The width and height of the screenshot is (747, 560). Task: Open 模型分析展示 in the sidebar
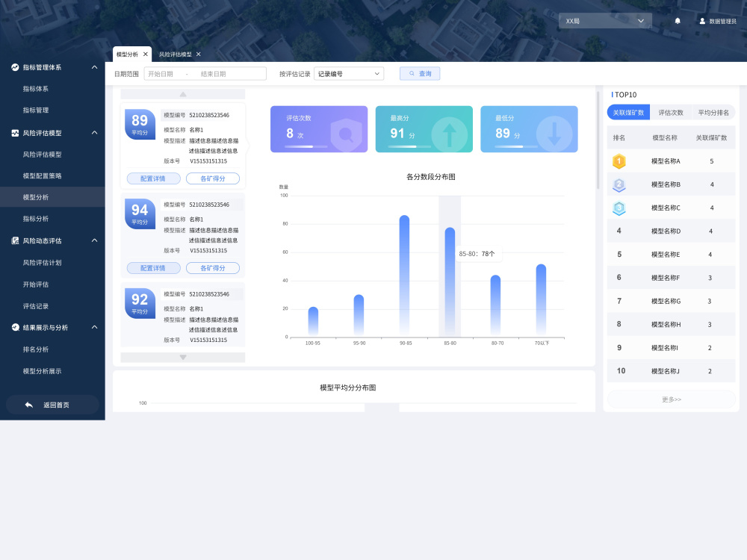click(43, 371)
